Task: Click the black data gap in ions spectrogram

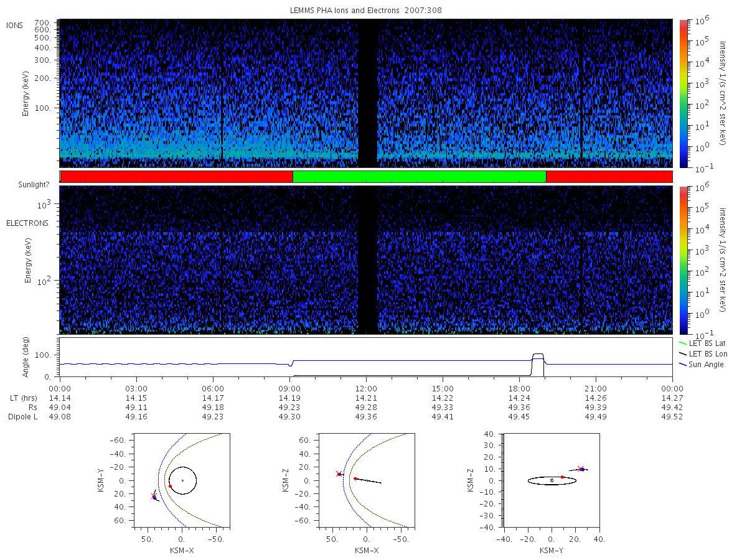Action: [368, 93]
